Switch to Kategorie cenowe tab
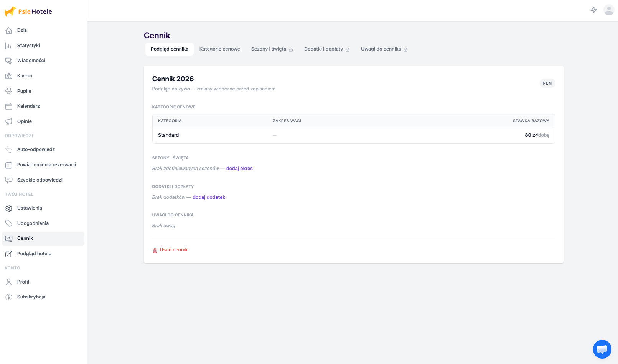 tap(219, 49)
